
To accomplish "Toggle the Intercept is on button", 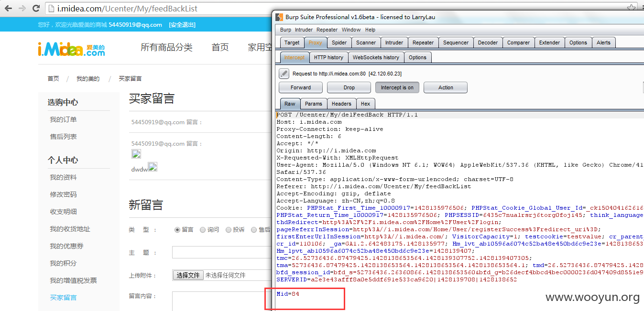I will (397, 87).
